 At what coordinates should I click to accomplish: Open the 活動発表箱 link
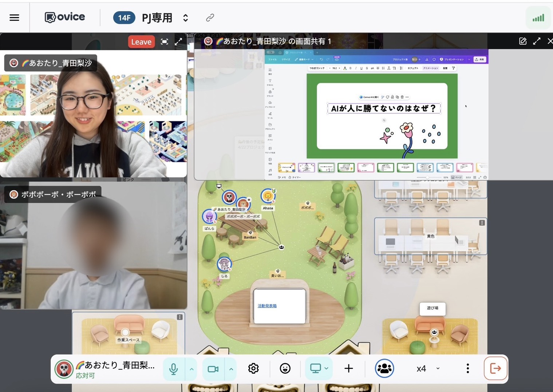point(267,306)
